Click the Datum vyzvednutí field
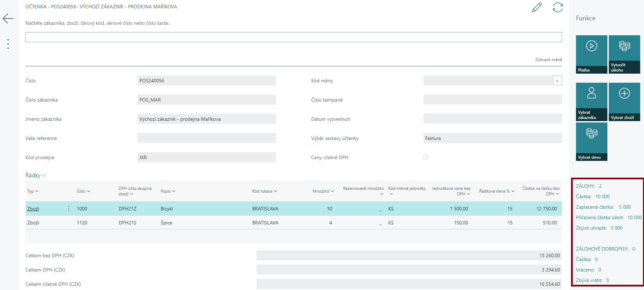This screenshot has height=290, width=644. 493,119
